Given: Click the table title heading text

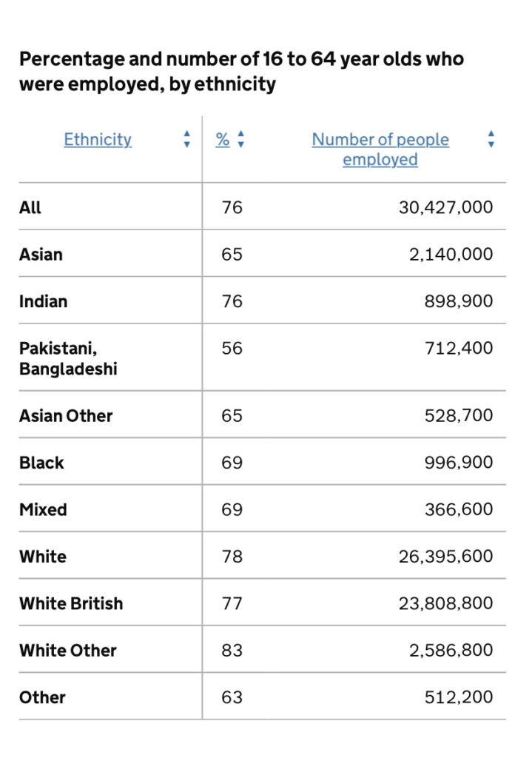Looking at the screenshot, I should pyautogui.click(x=242, y=71).
